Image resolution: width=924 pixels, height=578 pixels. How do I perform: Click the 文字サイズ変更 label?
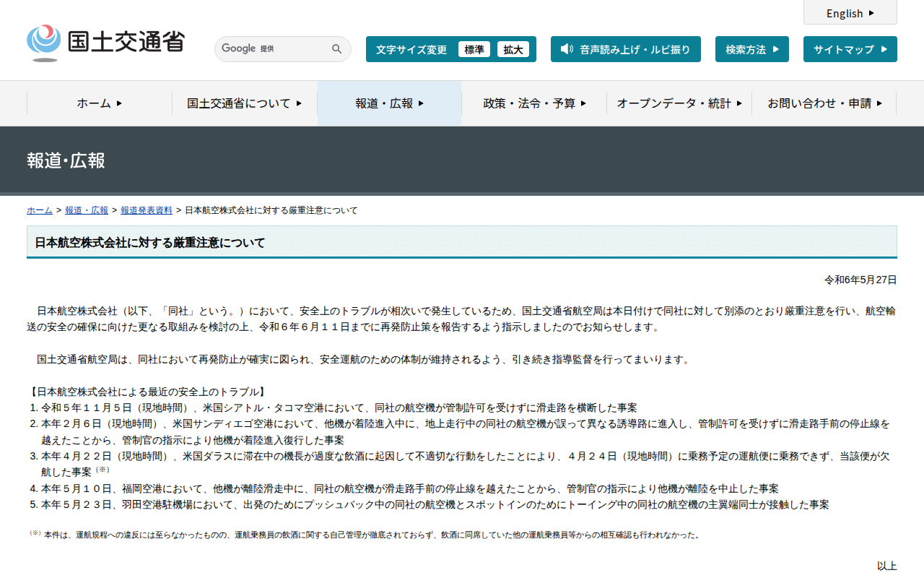coord(411,49)
